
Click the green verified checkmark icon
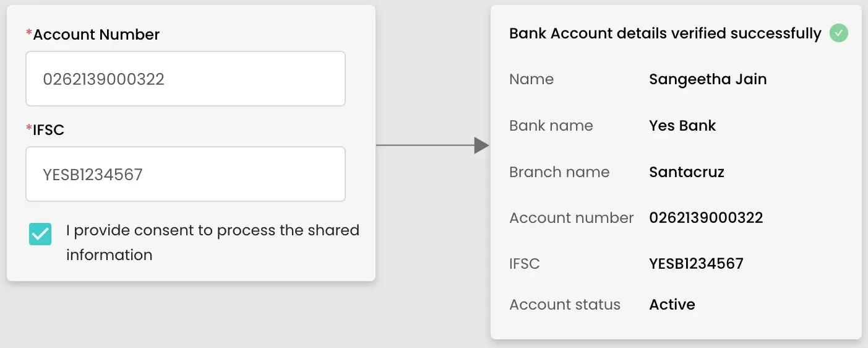(838, 33)
